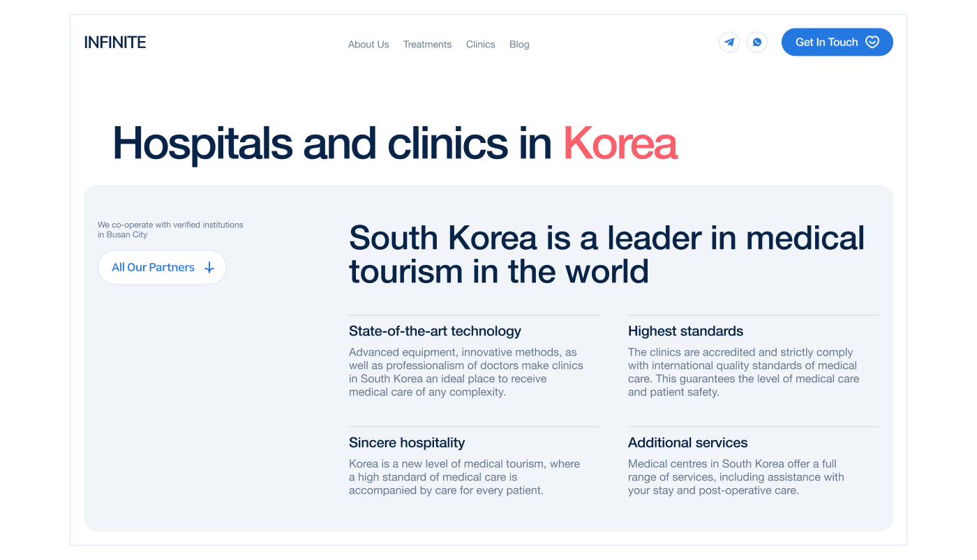This screenshot has height=560, width=977.
Task: Select the Highest standards heading
Action: pos(685,331)
